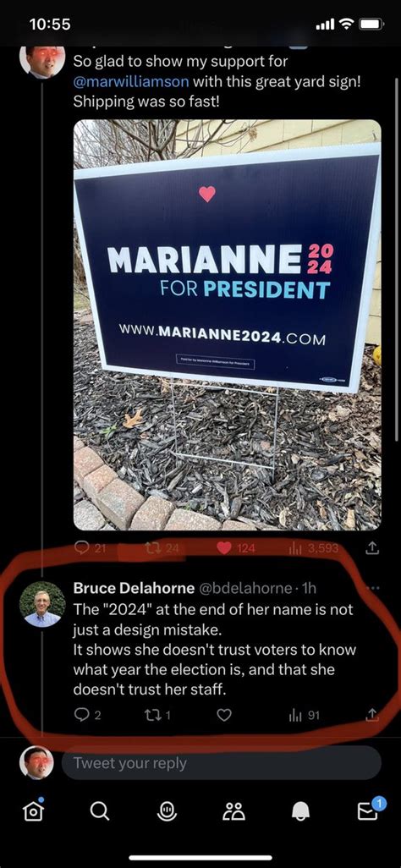Retweet Bruce Delahorne's reply
The image size is (401, 868).
(153, 715)
